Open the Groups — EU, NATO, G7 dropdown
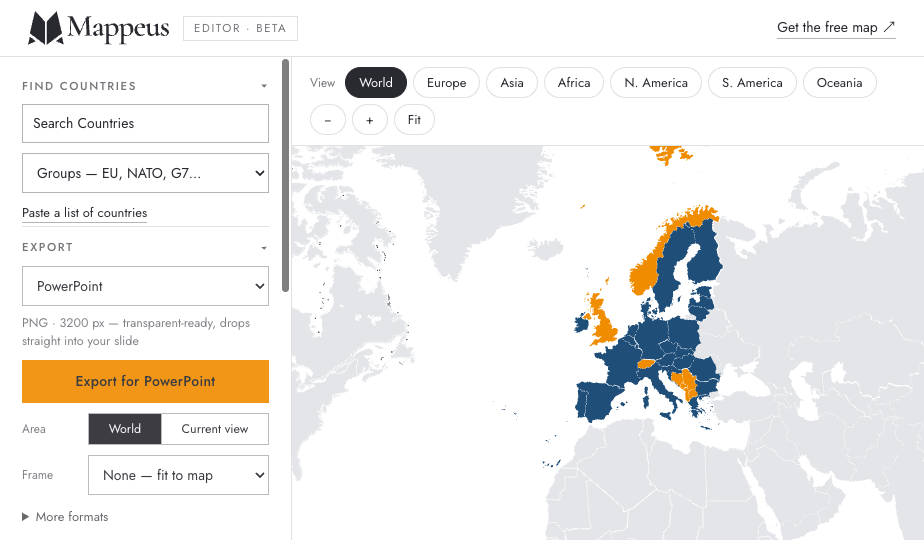924x540 pixels. click(146, 173)
